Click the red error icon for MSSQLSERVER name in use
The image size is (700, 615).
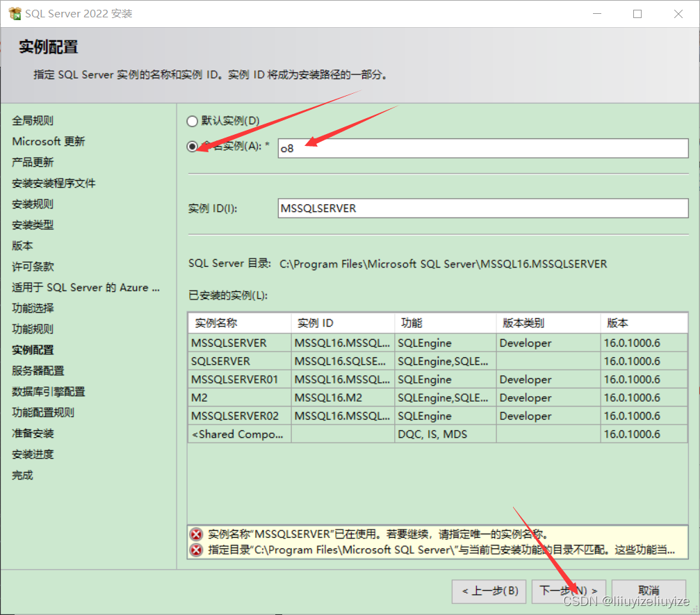(196, 534)
